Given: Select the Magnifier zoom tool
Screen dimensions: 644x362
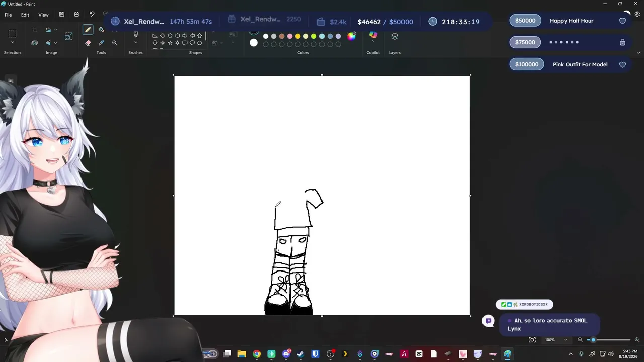Looking at the screenshot, I should point(115,43).
